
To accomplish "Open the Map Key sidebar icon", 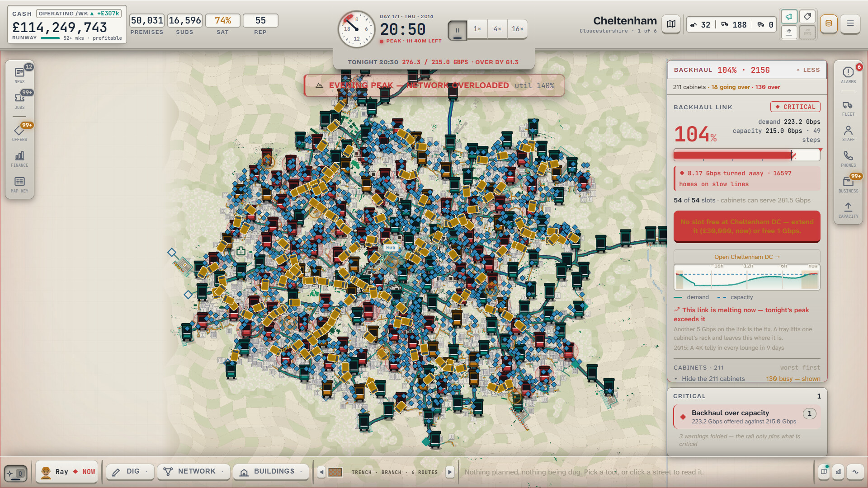I will (x=19, y=184).
